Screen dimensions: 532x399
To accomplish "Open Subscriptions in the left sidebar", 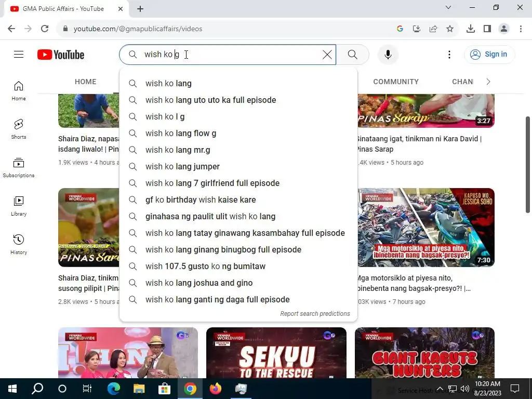I will tap(19, 168).
